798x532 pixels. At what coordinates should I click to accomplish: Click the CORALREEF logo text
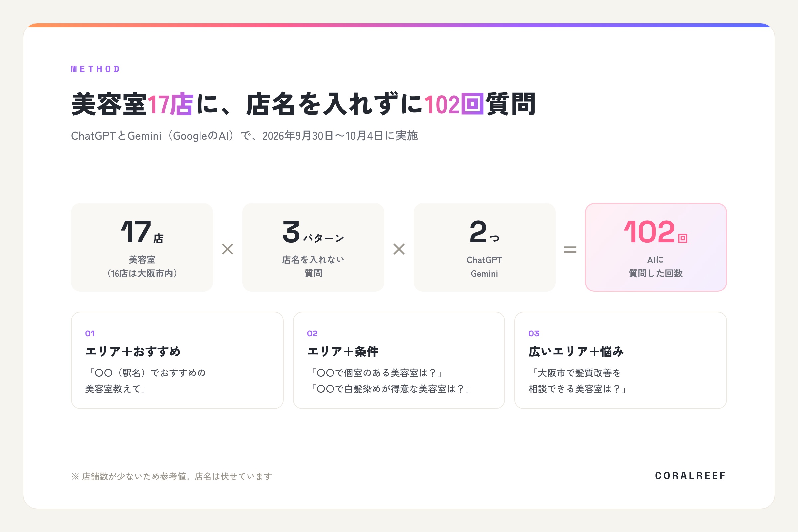(690, 476)
